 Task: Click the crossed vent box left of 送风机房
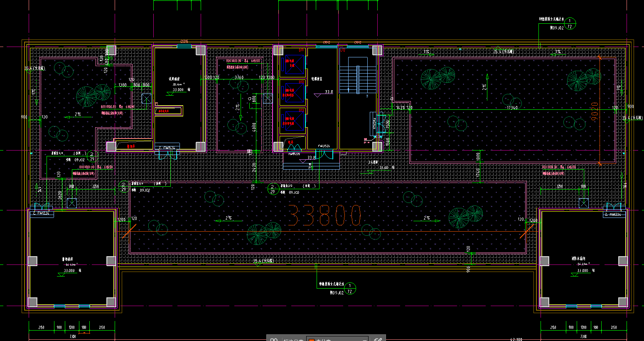pos(146,99)
